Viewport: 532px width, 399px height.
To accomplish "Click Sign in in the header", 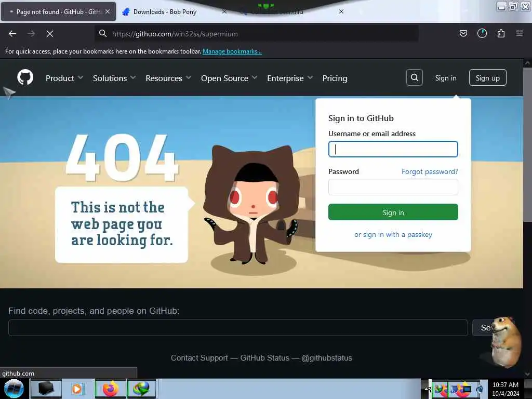I will point(445,78).
